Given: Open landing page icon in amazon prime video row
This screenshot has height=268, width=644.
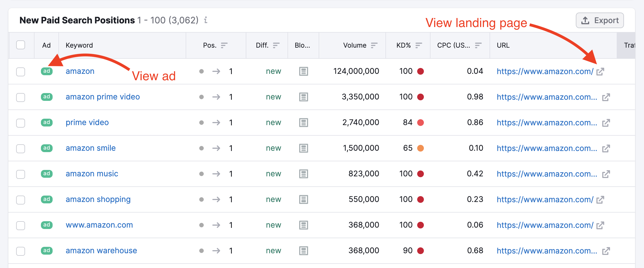Looking at the screenshot, I should (606, 97).
